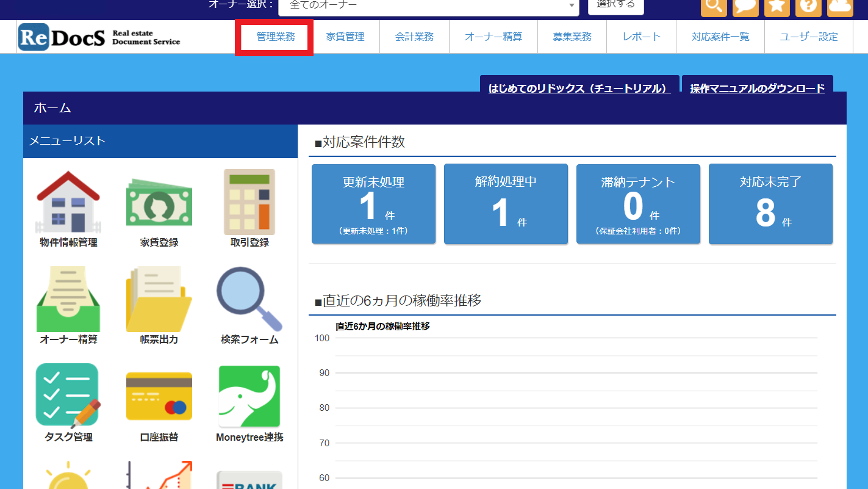Click the 検索フォーム label text
868x489 pixels.
point(249,339)
